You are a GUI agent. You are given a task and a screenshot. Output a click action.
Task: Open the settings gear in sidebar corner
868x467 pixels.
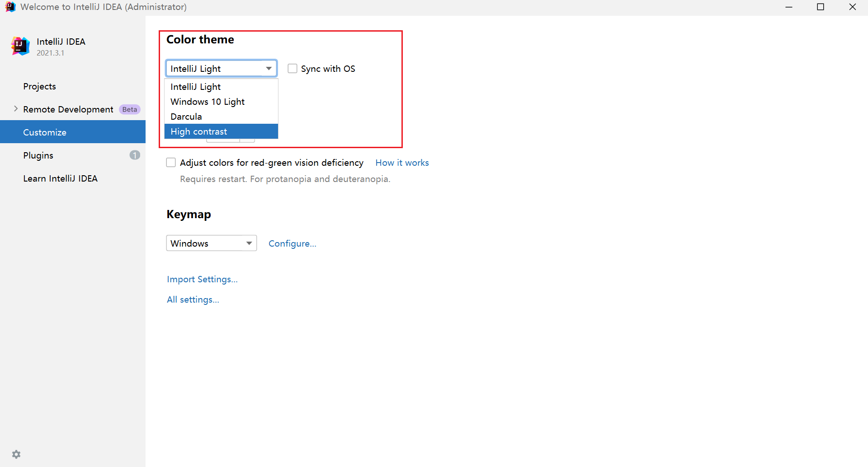(x=16, y=454)
